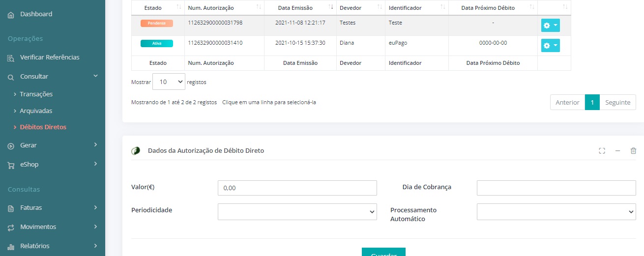Open Transações under Consultar

(x=36, y=94)
